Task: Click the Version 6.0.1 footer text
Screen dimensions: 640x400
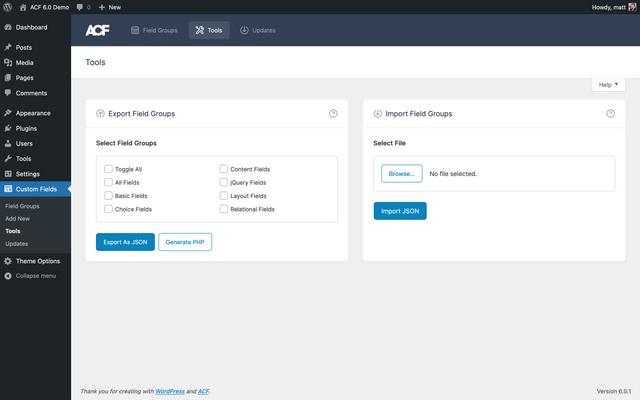Action: pyautogui.click(x=614, y=391)
